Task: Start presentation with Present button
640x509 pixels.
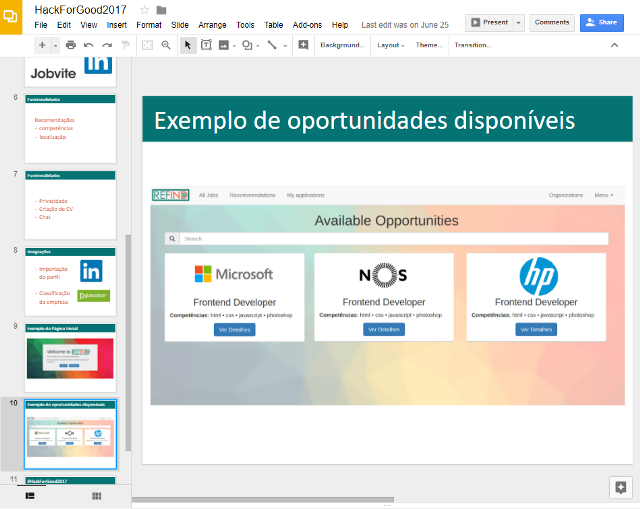Action: (489, 22)
